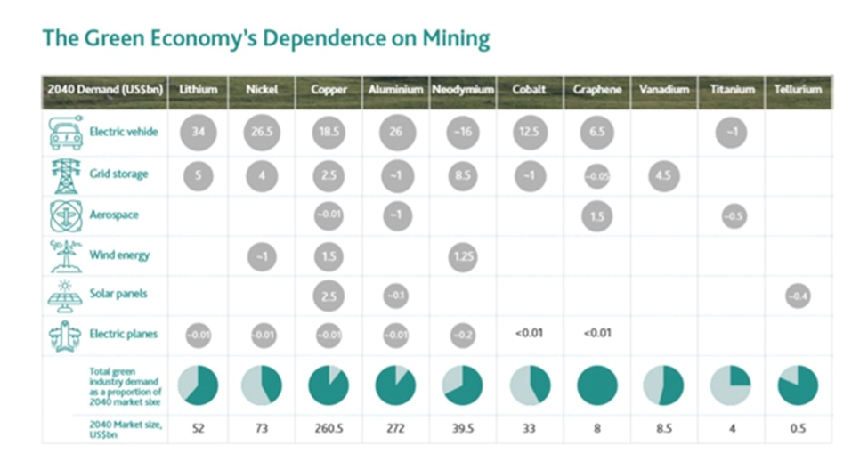Select the Aerospace row icon
This screenshot has width=868, height=470.
tap(65, 215)
